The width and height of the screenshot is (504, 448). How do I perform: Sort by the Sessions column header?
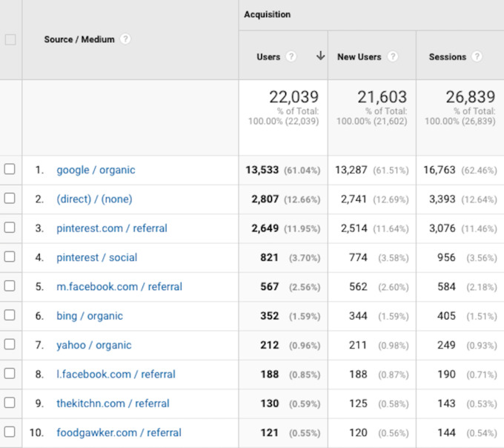click(x=448, y=57)
